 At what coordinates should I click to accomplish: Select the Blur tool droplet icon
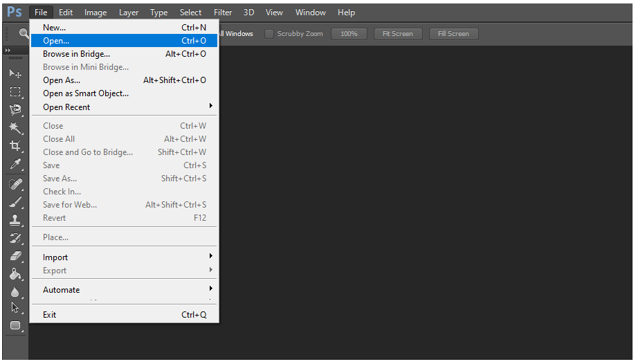[15, 292]
